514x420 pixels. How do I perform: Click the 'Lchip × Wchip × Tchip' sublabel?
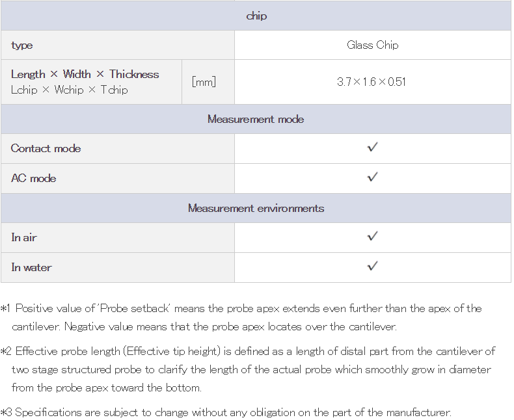(x=69, y=90)
